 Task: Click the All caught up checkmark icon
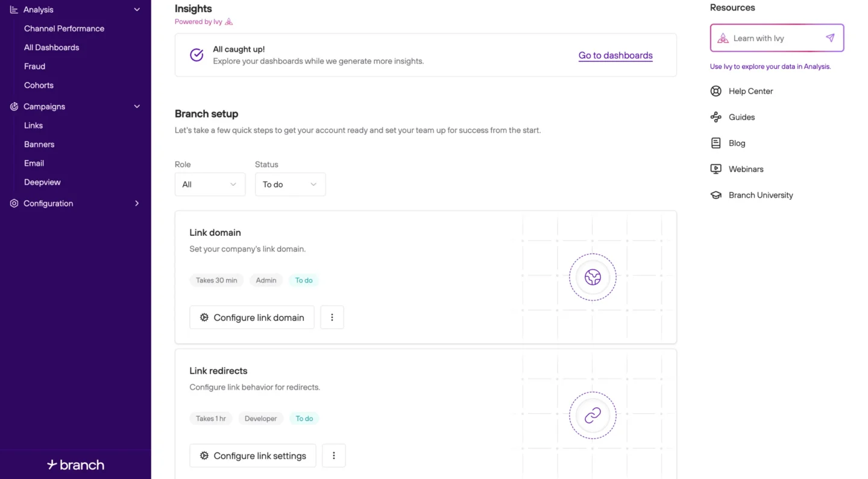(x=197, y=55)
